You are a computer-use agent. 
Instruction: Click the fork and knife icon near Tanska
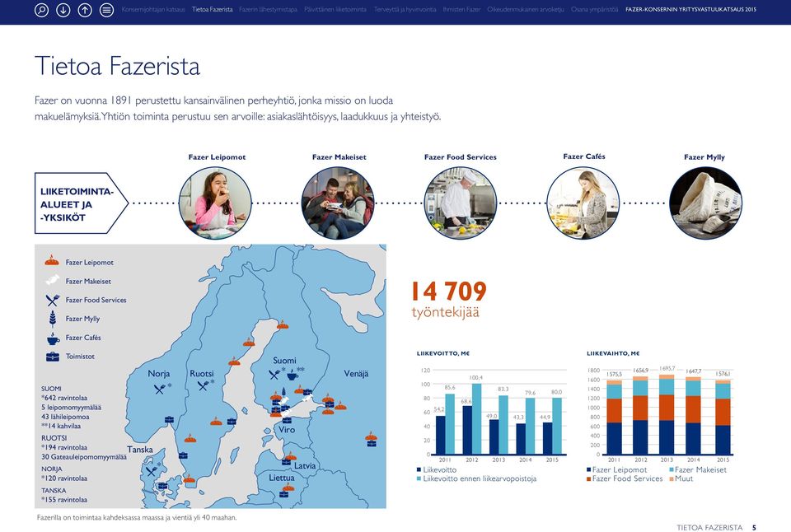tap(152, 471)
